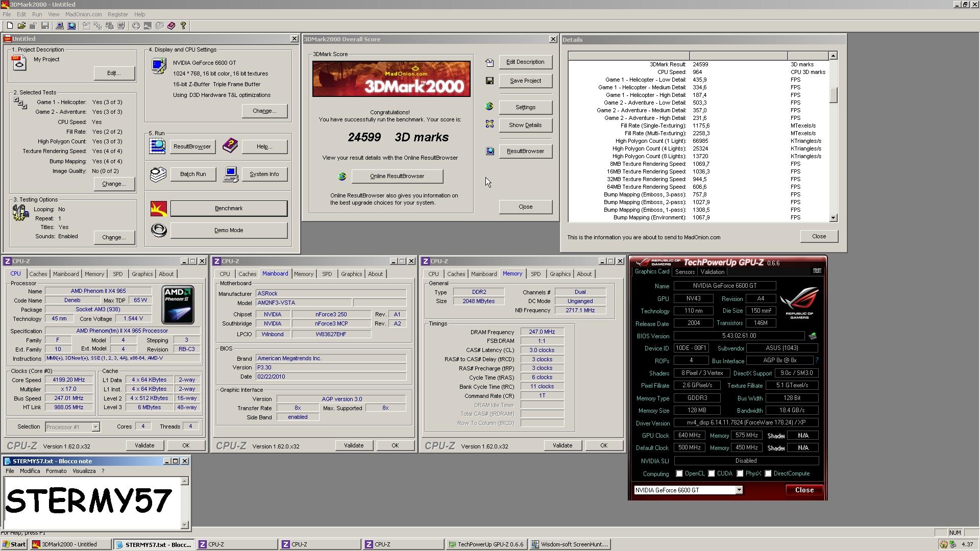Click Change in the Testing Options section
Screen dimensions: 980x551
coord(114,237)
